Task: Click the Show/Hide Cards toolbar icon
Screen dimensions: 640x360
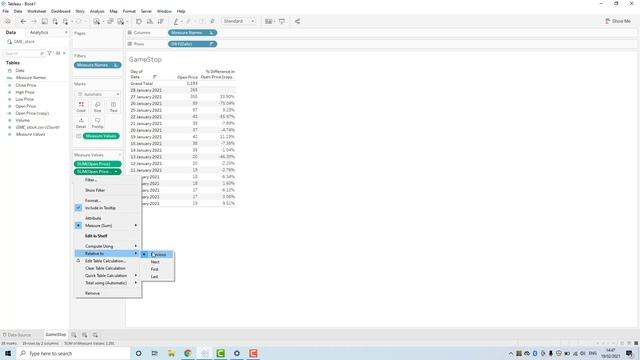Action: tap(268, 21)
